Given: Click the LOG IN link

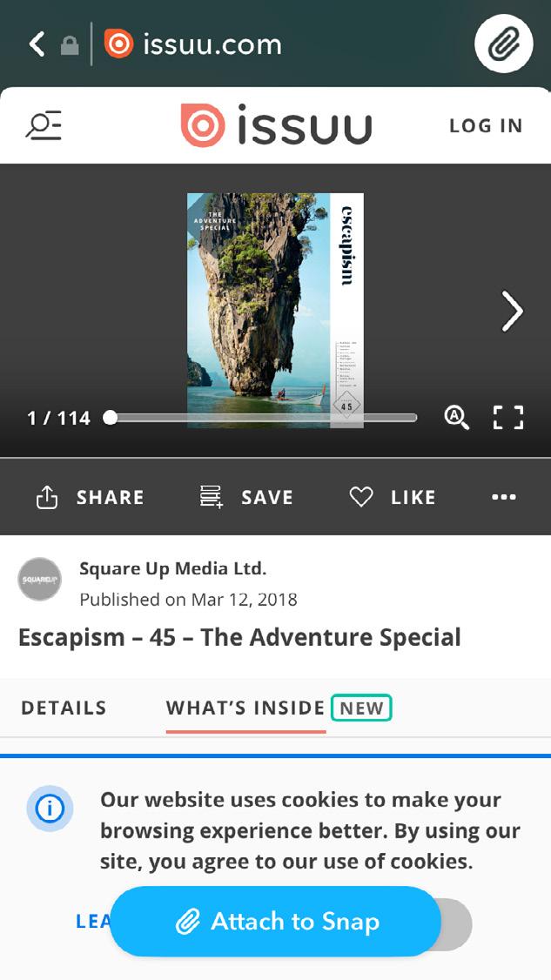Looking at the screenshot, I should point(486,125).
